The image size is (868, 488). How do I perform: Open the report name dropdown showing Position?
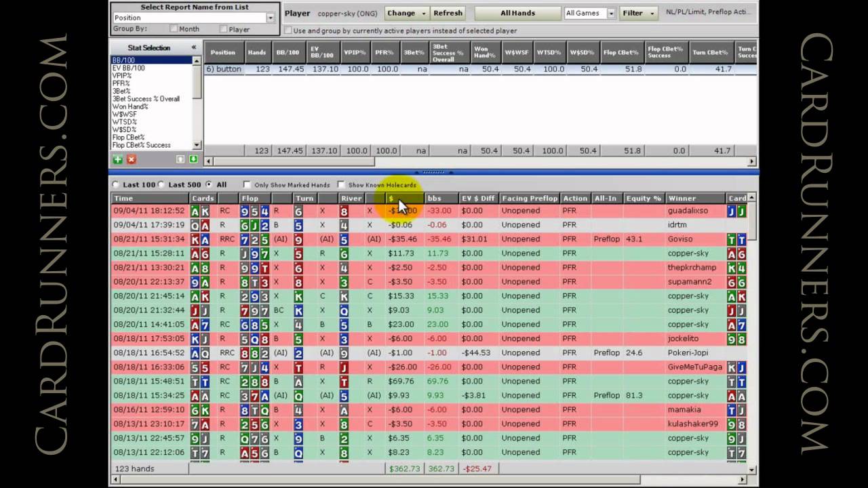(x=271, y=18)
